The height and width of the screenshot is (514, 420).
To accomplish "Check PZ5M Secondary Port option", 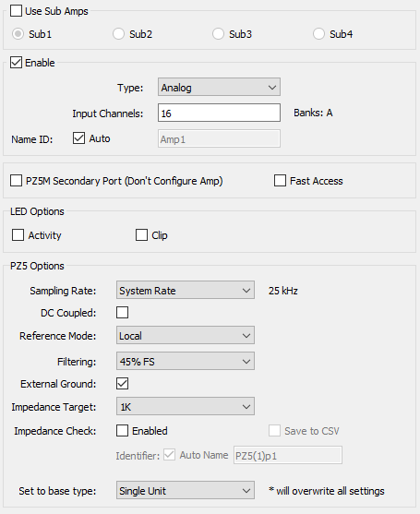I will click(16, 181).
